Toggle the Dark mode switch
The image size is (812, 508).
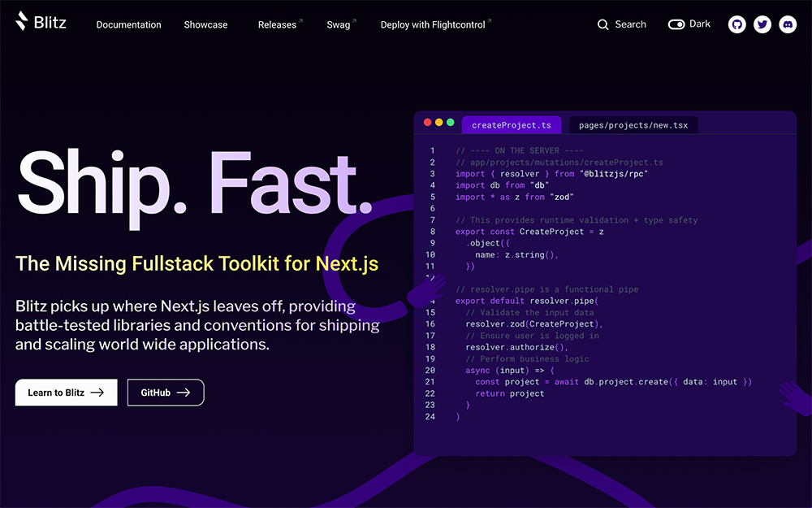click(676, 24)
